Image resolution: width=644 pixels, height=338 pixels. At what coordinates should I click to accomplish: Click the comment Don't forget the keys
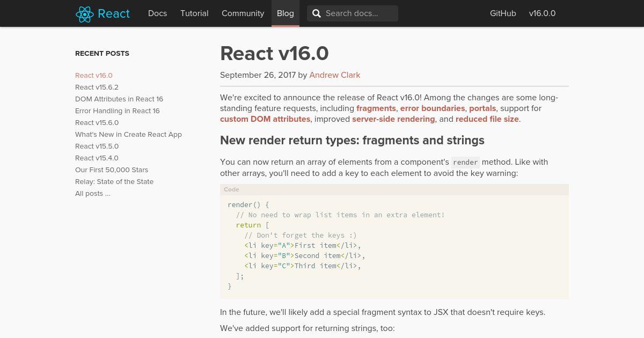(x=301, y=235)
